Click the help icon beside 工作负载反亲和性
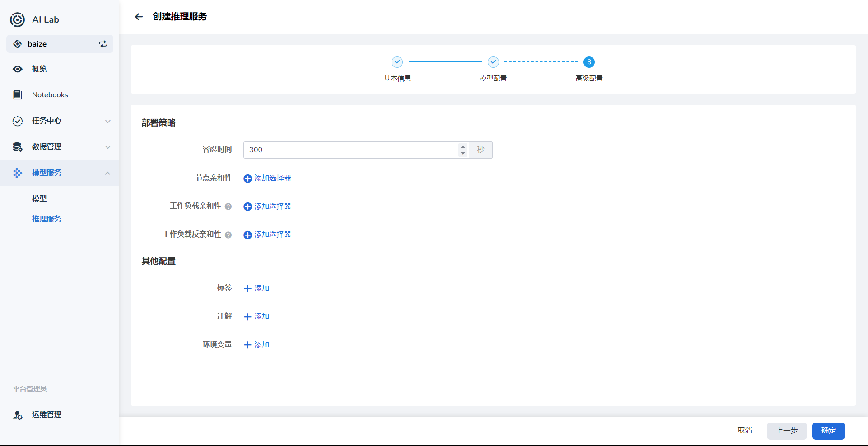This screenshot has height=446, width=868. [228, 235]
